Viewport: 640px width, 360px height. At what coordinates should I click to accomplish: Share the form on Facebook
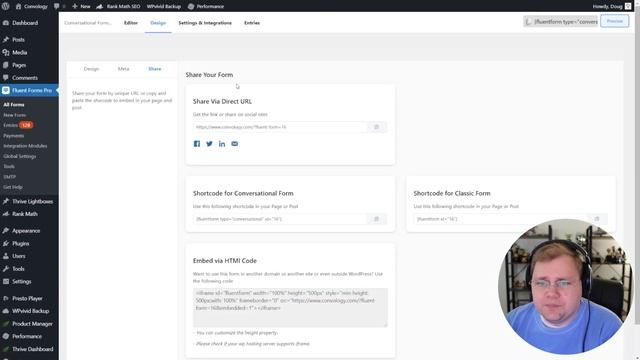(x=197, y=144)
